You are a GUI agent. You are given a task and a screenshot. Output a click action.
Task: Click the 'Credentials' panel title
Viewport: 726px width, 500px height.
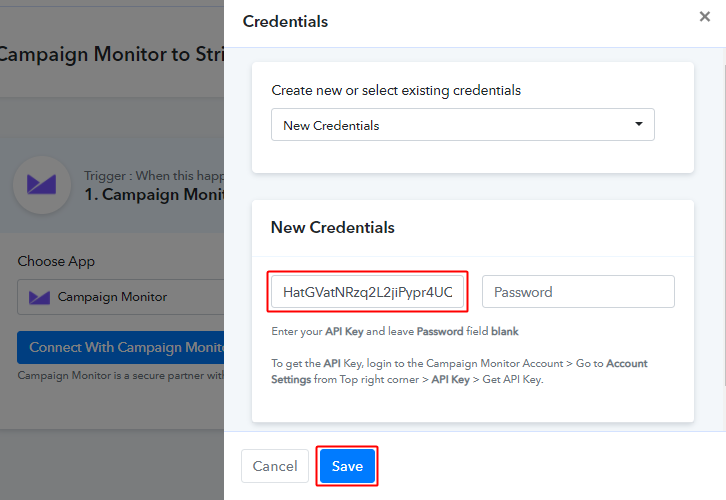pyautogui.click(x=285, y=21)
